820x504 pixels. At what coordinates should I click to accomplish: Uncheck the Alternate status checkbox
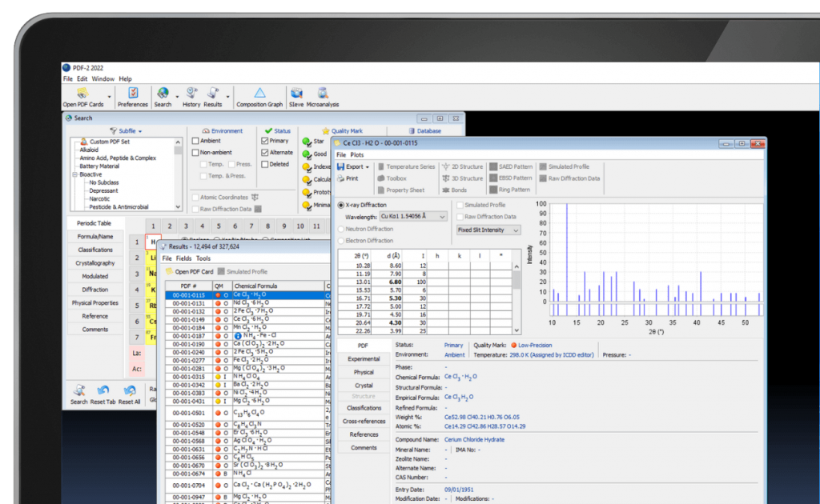point(264,153)
